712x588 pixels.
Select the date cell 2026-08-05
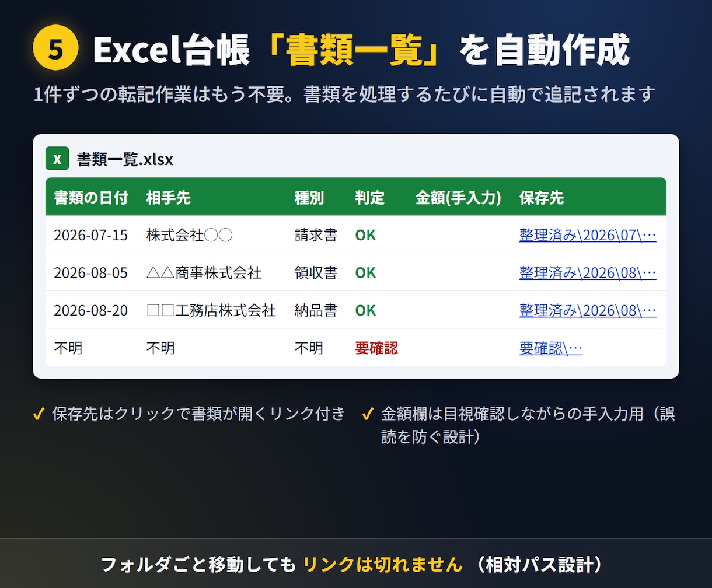pos(90,272)
